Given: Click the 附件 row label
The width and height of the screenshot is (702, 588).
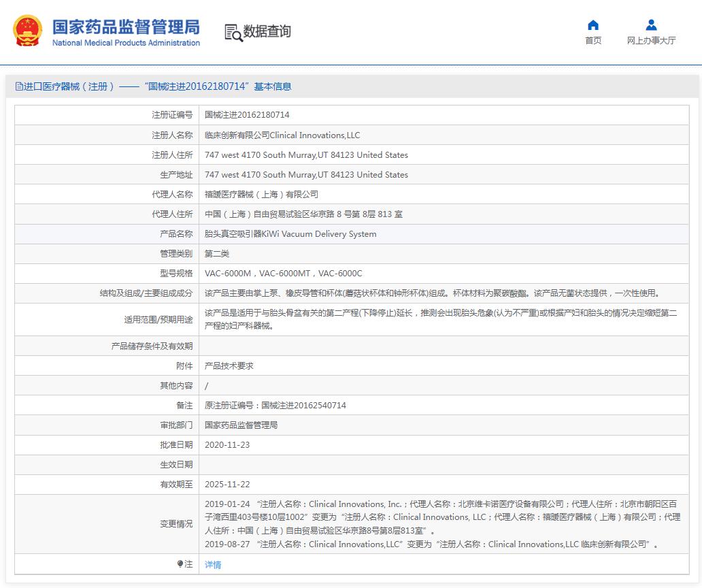Looking at the screenshot, I should pyautogui.click(x=184, y=365).
